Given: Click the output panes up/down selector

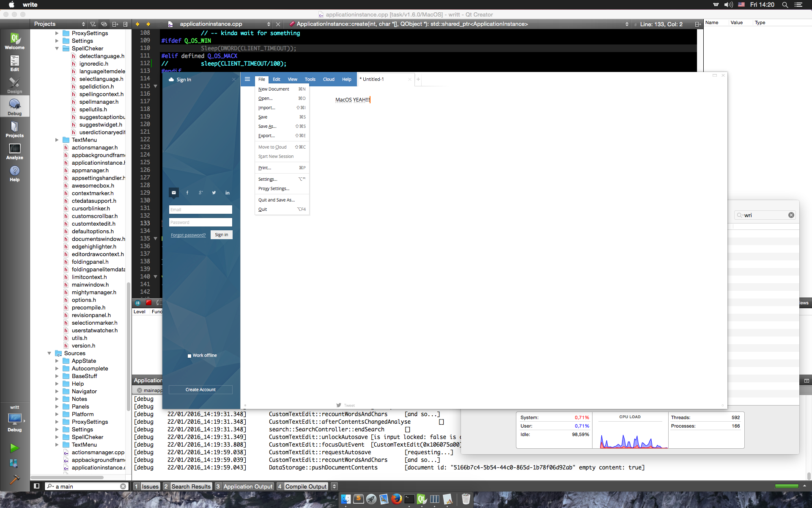Looking at the screenshot, I should [334, 486].
